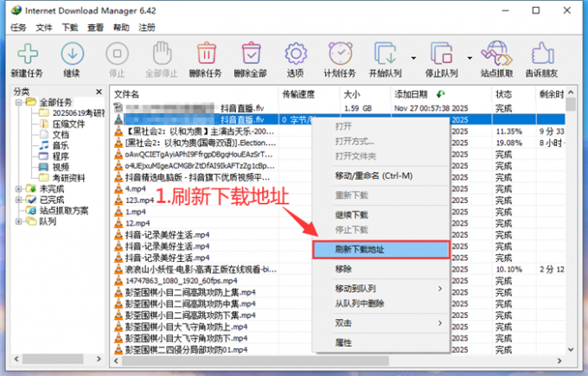Click file list vertical scrollbar up arrow
This screenshot has width=588, height=376.
(x=571, y=92)
